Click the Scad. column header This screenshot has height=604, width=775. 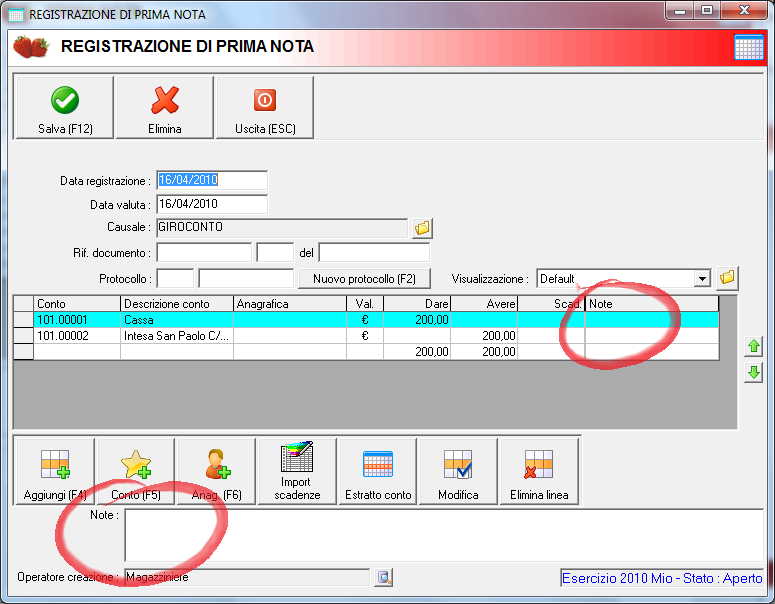[551, 303]
